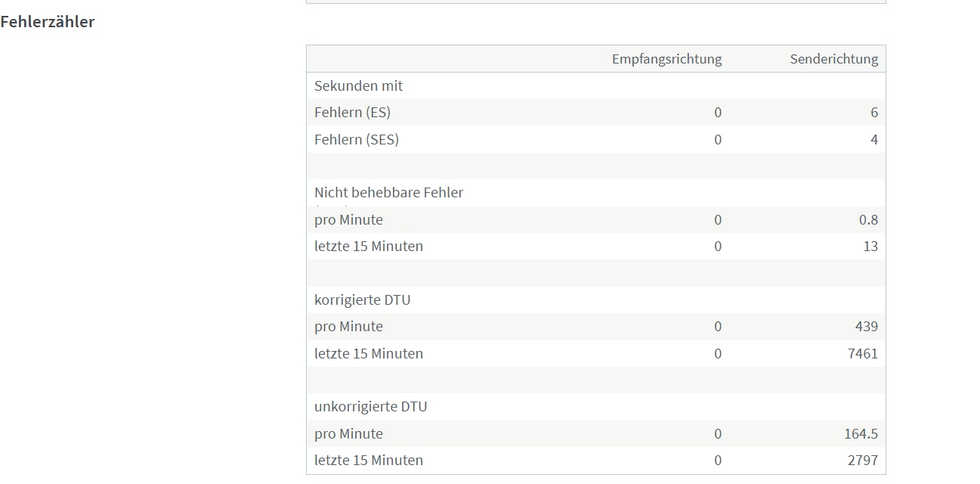The height and width of the screenshot is (484, 980).
Task: Select the korrigierte DTU value 439
Action: click(867, 327)
